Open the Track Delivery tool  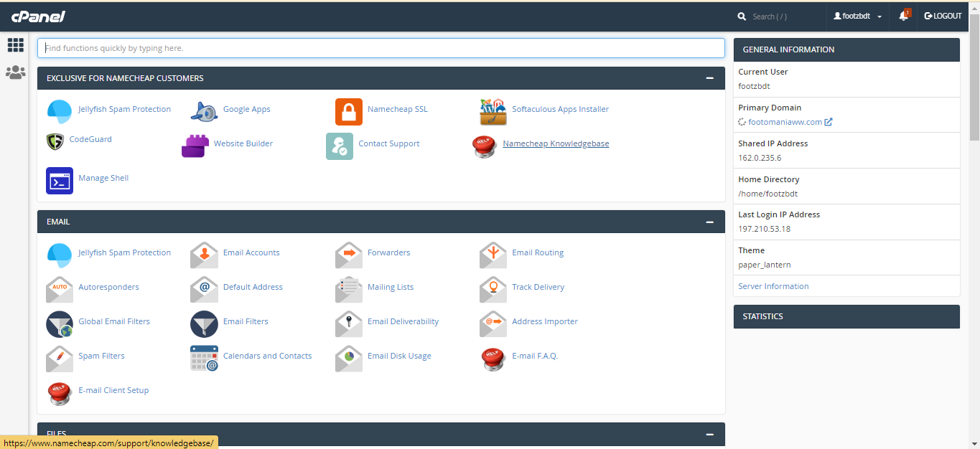point(538,287)
